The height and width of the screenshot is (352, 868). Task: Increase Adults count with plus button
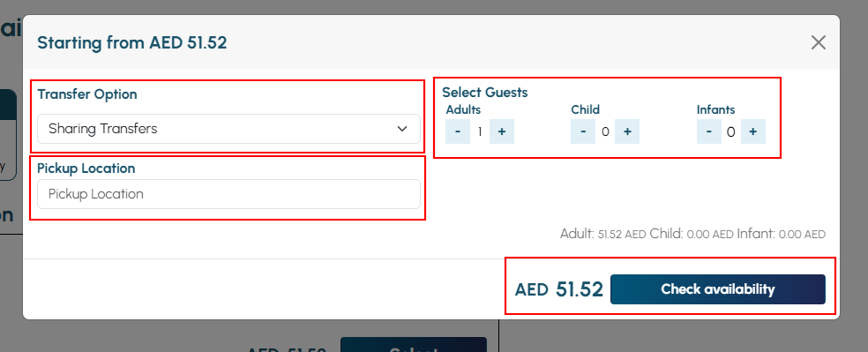[502, 131]
